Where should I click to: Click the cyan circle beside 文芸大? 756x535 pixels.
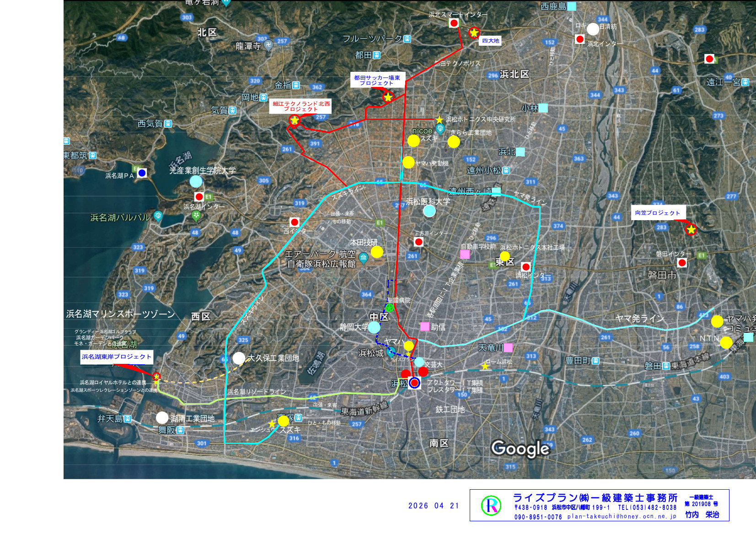(419, 362)
